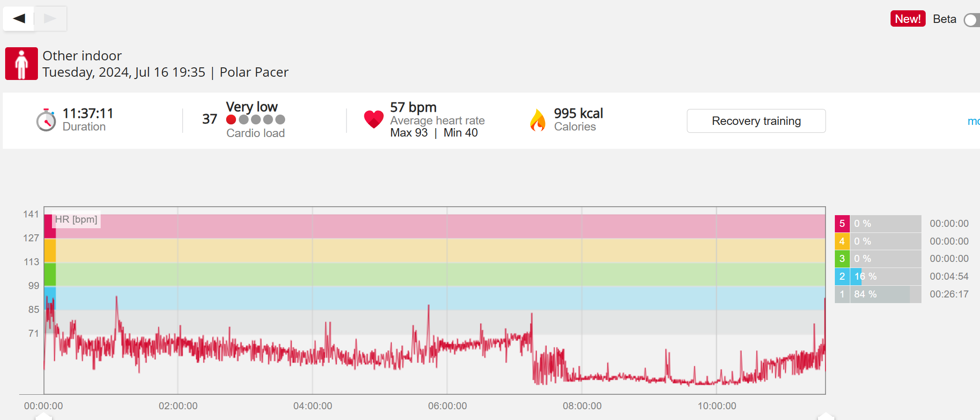The height and width of the screenshot is (420, 980).
Task: Click the right timeline range handle
Action: click(826, 416)
